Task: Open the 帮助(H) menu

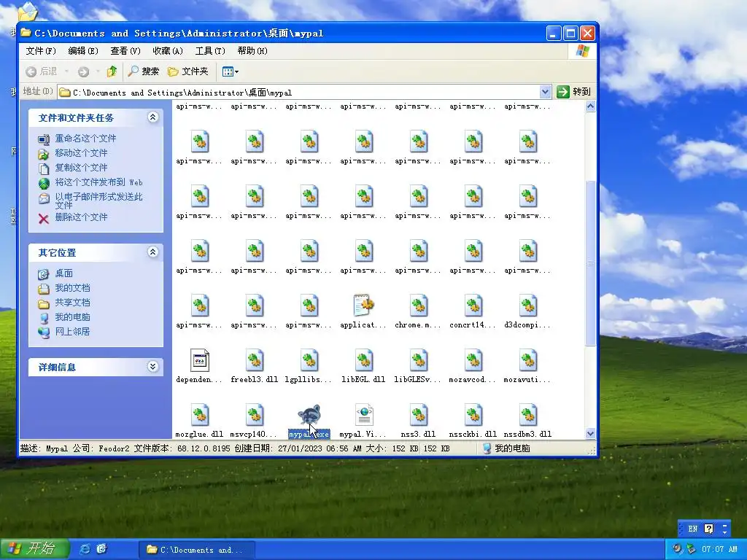Action: point(252,51)
